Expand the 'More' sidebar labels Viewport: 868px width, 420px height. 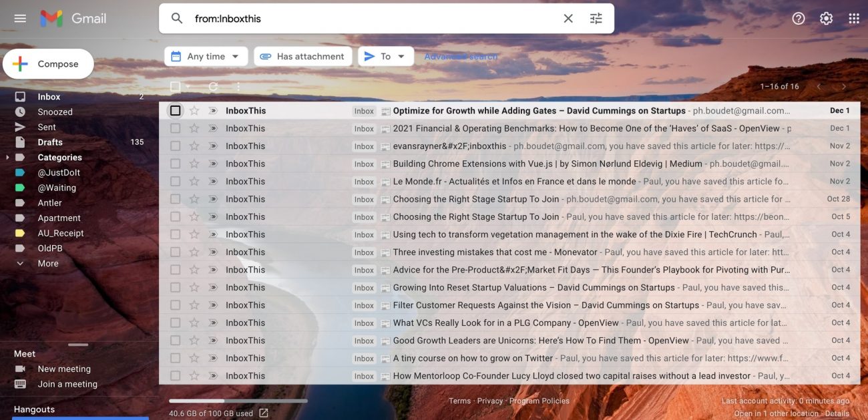(x=48, y=264)
